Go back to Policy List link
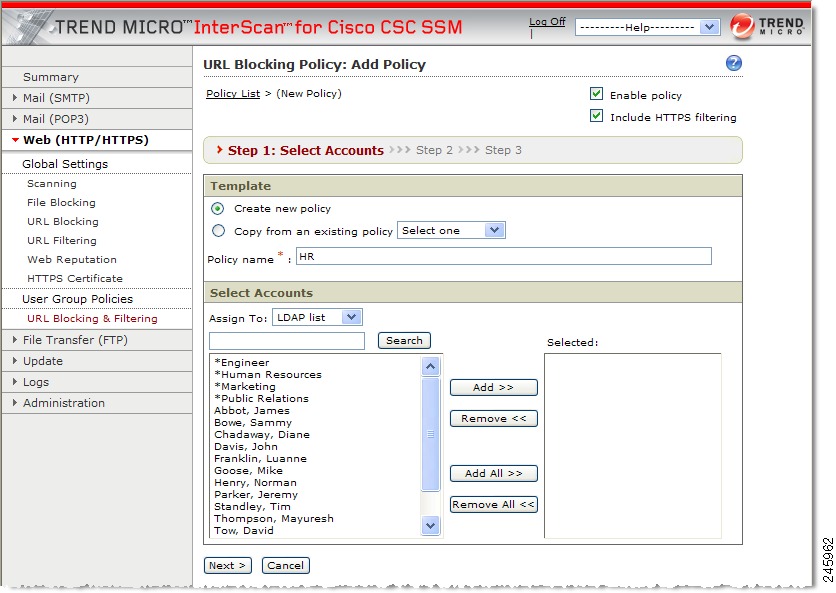836x593 pixels. coord(233,94)
